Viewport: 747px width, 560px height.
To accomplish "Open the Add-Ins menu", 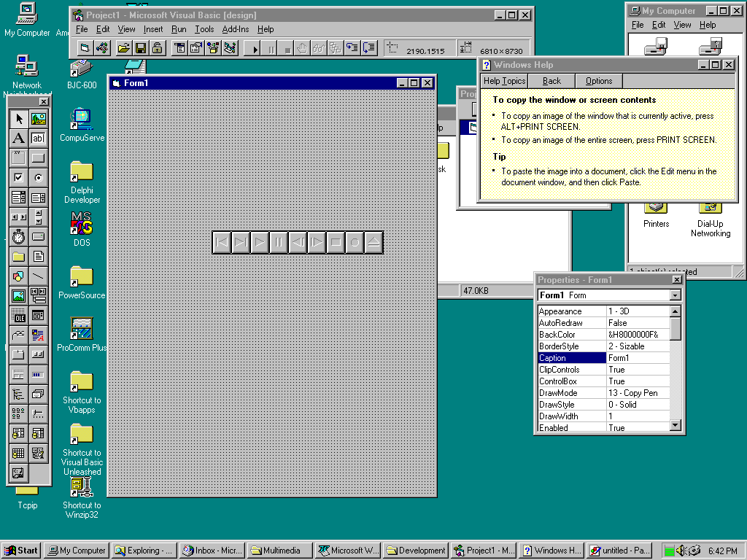I will pos(235,29).
